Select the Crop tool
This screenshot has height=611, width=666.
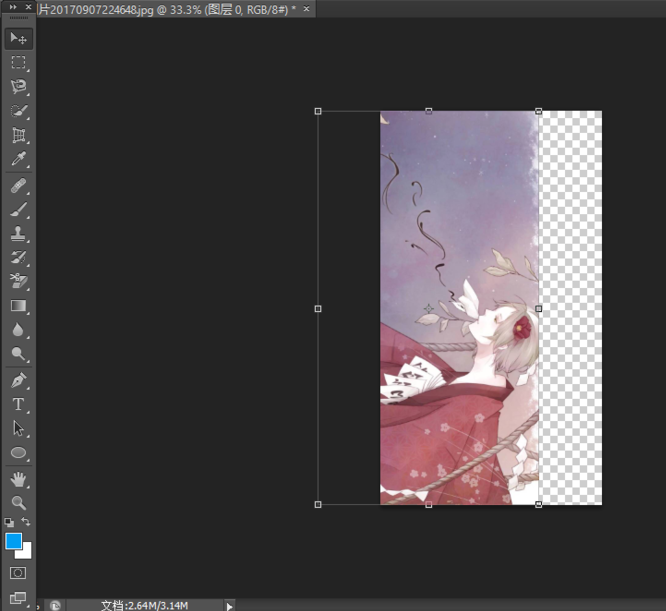click(x=18, y=135)
